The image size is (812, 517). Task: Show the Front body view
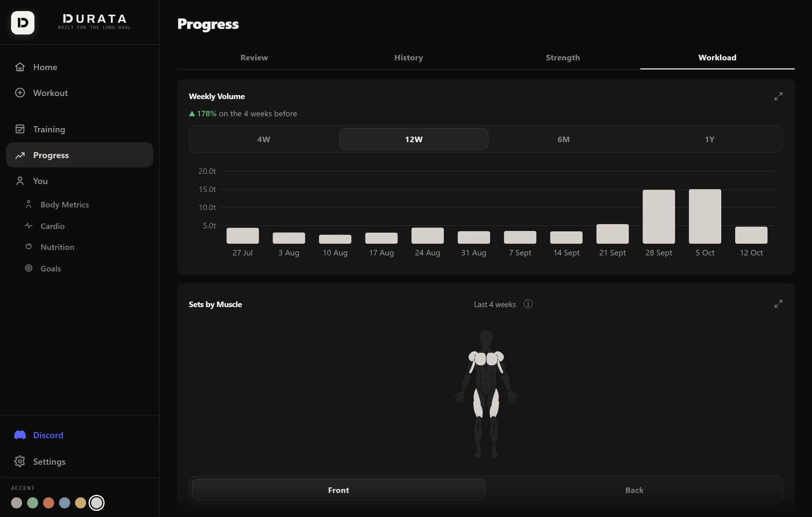[339, 490]
